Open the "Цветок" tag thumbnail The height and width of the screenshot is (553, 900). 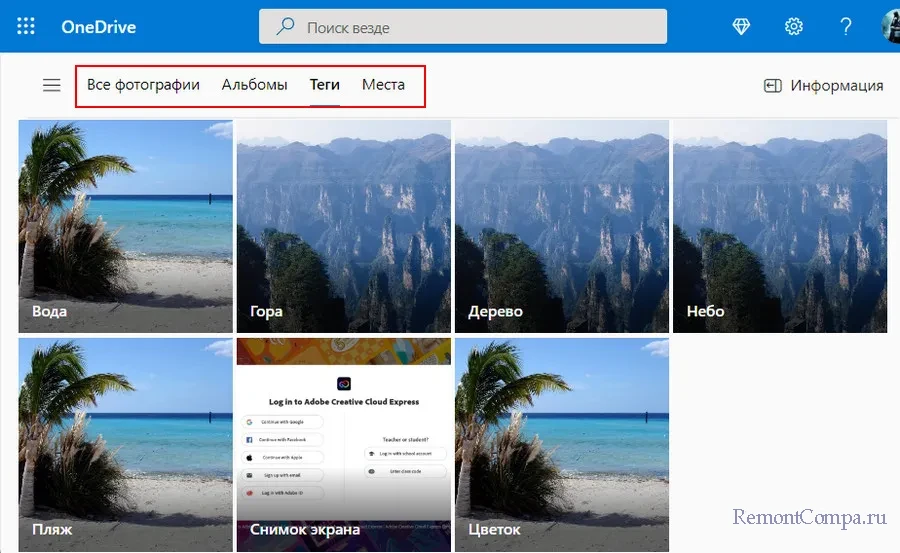[562, 445]
